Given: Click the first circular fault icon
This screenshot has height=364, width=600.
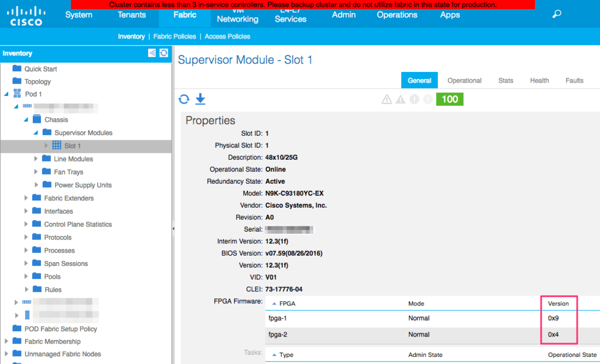Looking at the screenshot, I should tap(414, 99).
